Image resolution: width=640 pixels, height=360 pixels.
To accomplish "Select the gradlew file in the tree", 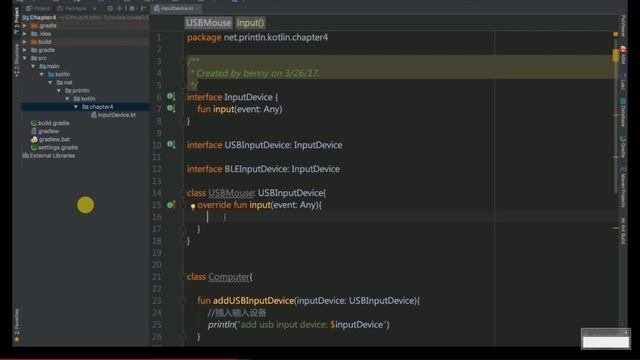I will pyautogui.click(x=44, y=131).
